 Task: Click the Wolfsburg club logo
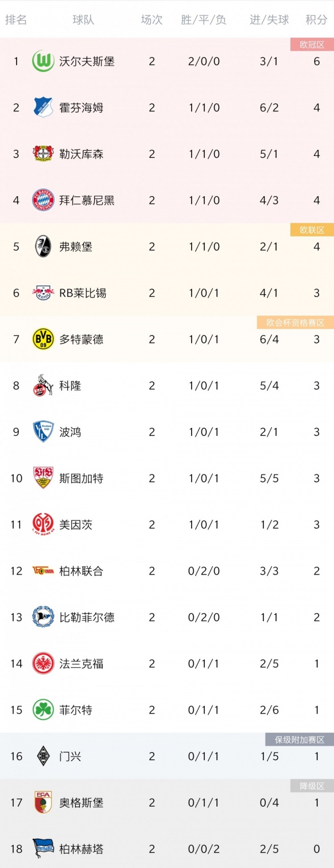pos(43,61)
